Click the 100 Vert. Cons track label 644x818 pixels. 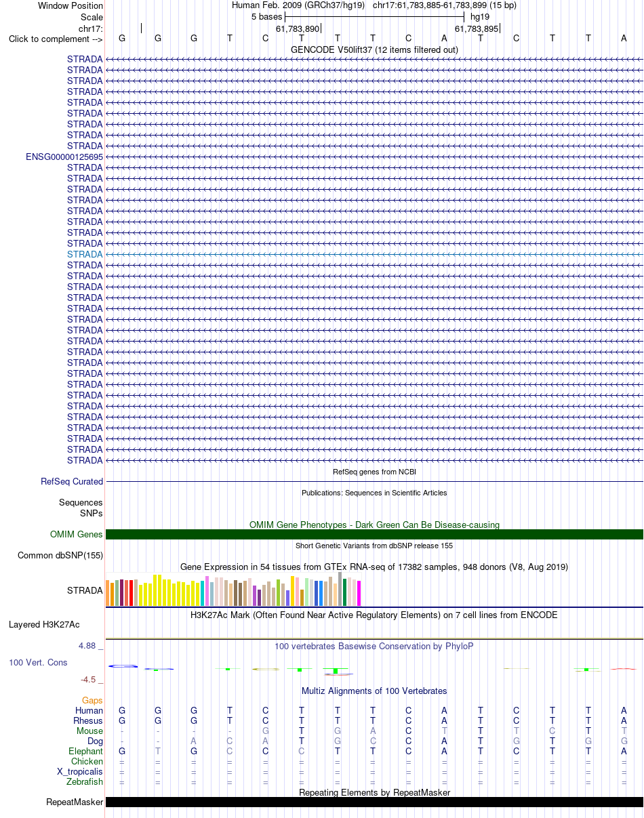click(38, 662)
